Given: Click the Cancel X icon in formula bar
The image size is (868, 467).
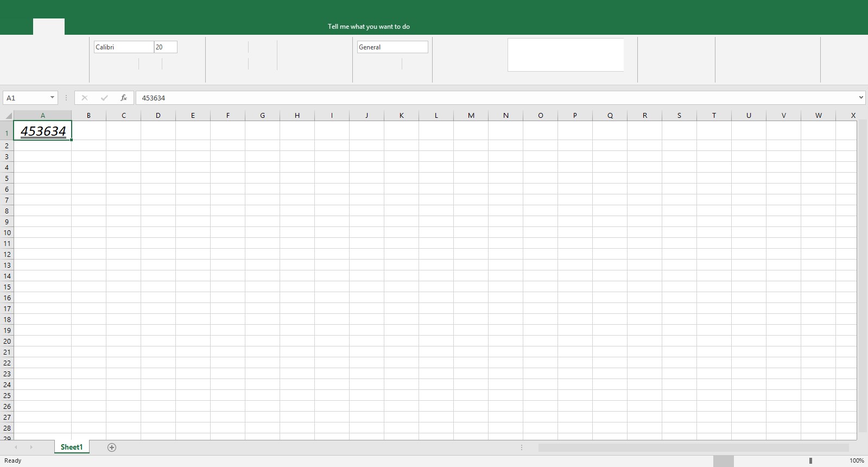Looking at the screenshot, I should (84, 98).
